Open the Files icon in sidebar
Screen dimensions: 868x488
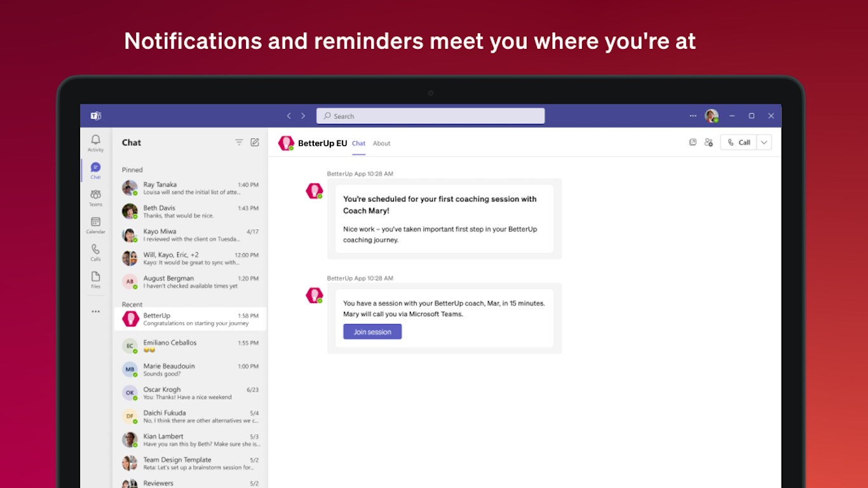tap(95, 279)
